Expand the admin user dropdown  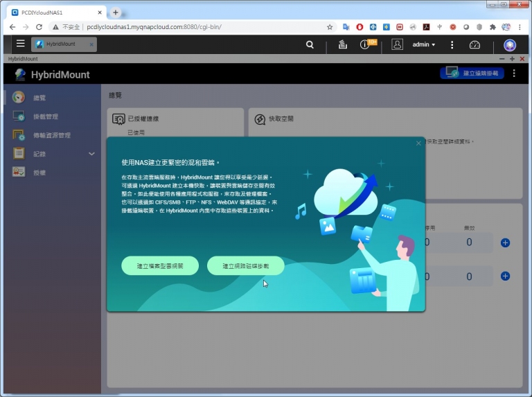click(423, 44)
